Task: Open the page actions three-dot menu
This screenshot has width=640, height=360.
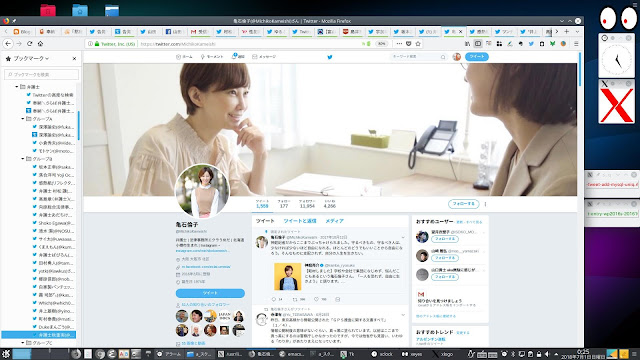Action: point(399,44)
